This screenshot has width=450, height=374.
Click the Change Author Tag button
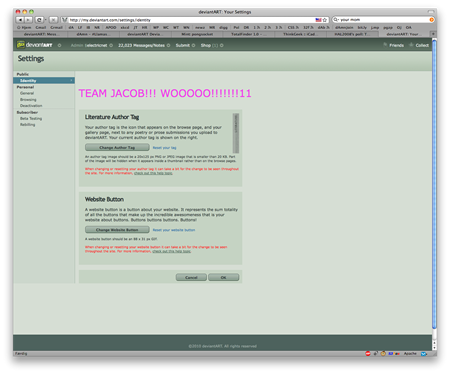coord(117,147)
